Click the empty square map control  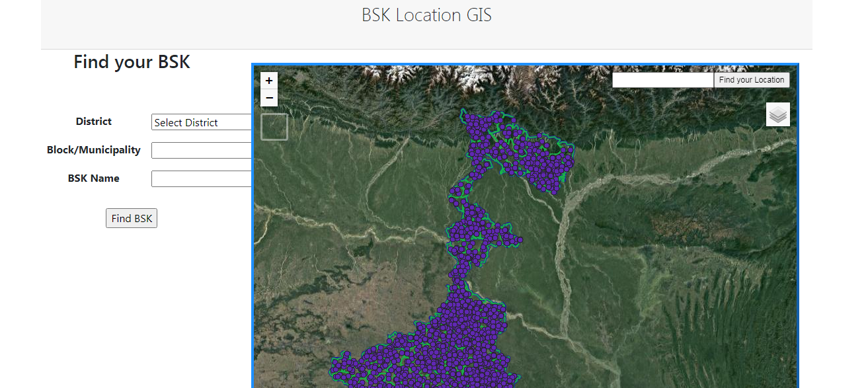point(274,127)
